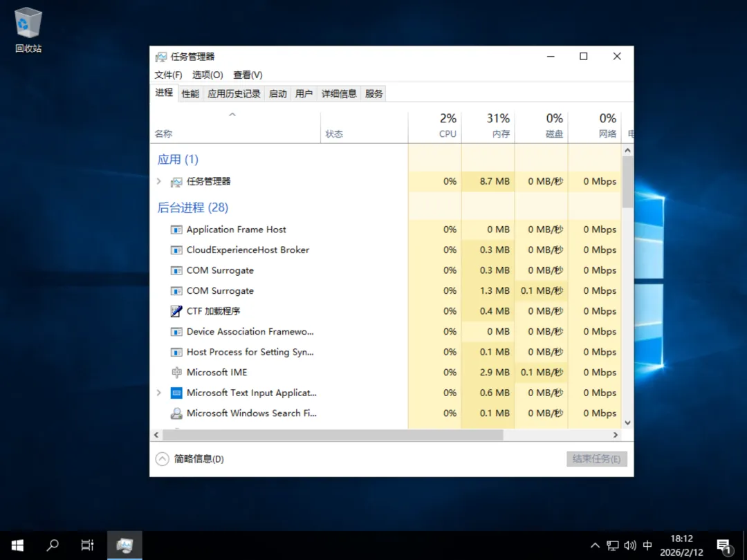Collapse to 简略信息 fewer details view
Image resolution: width=747 pixels, height=560 pixels.
pos(190,459)
